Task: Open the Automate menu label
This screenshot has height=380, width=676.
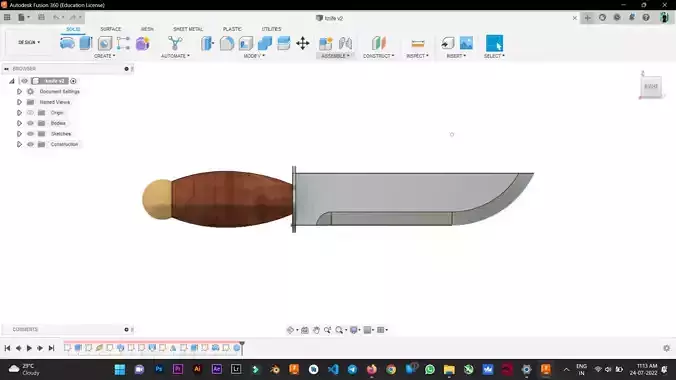Action: [175, 56]
